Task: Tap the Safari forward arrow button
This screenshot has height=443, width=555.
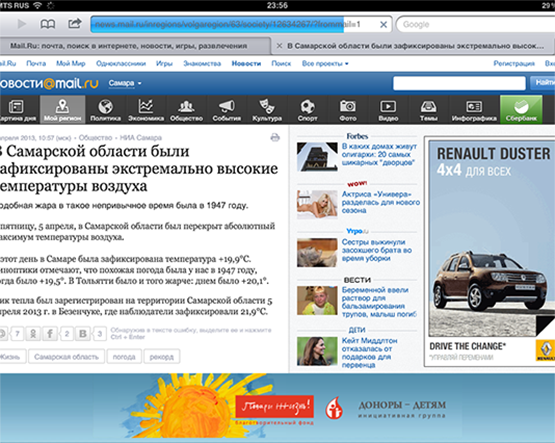Action: tap(22, 24)
